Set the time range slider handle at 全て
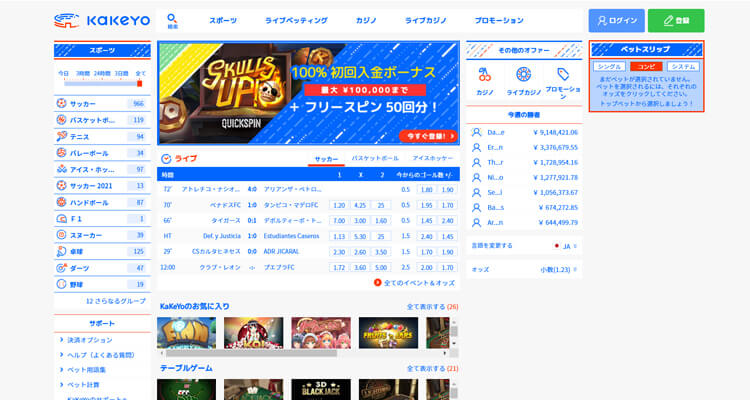The image size is (750, 400). tap(140, 83)
